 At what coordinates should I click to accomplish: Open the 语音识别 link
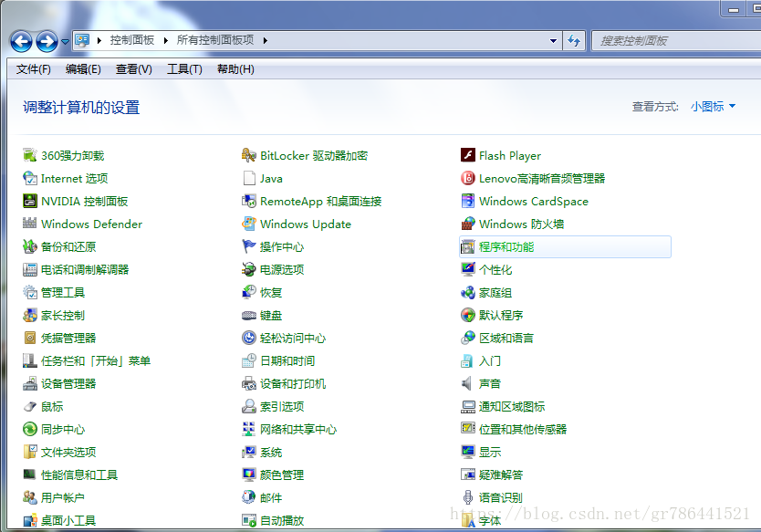[501, 497]
